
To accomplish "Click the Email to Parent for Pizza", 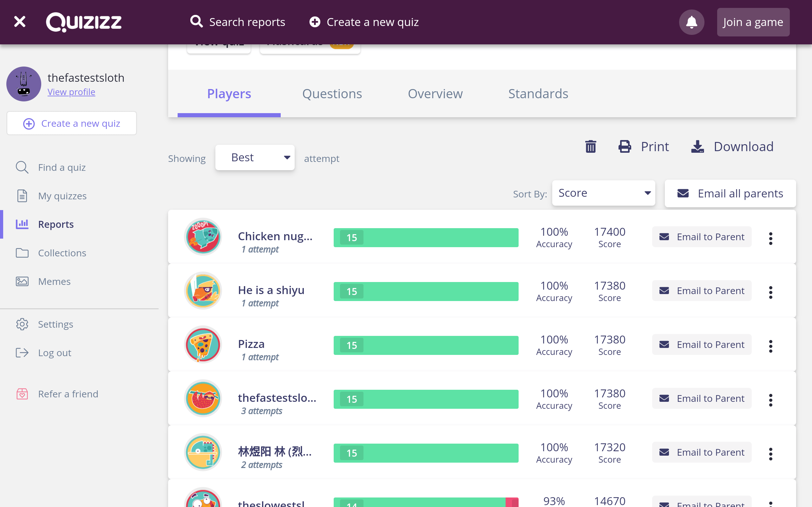I will click(x=702, y=344).
